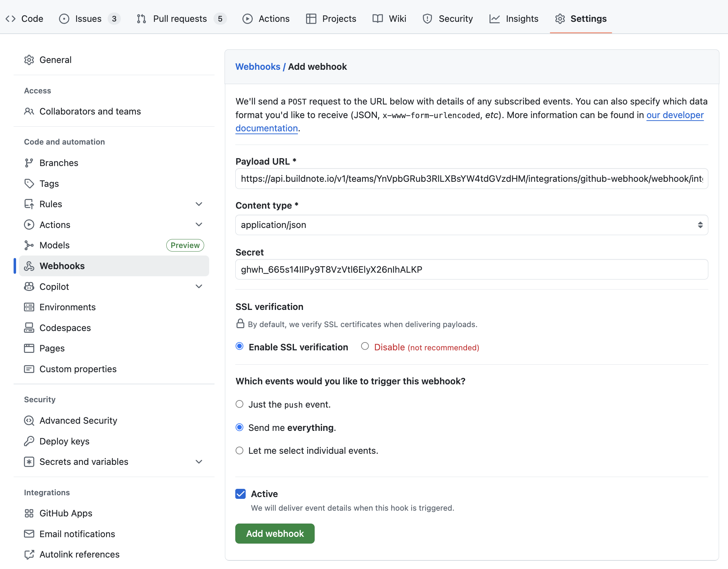The image size is (728, 569).
Task: Click the Wiki book icon
Action: click(378, 19)
